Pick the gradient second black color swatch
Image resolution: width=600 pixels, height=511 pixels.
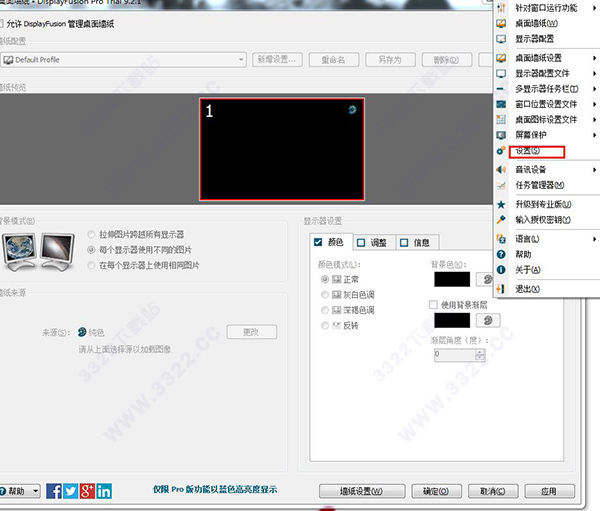click(452, 320)
